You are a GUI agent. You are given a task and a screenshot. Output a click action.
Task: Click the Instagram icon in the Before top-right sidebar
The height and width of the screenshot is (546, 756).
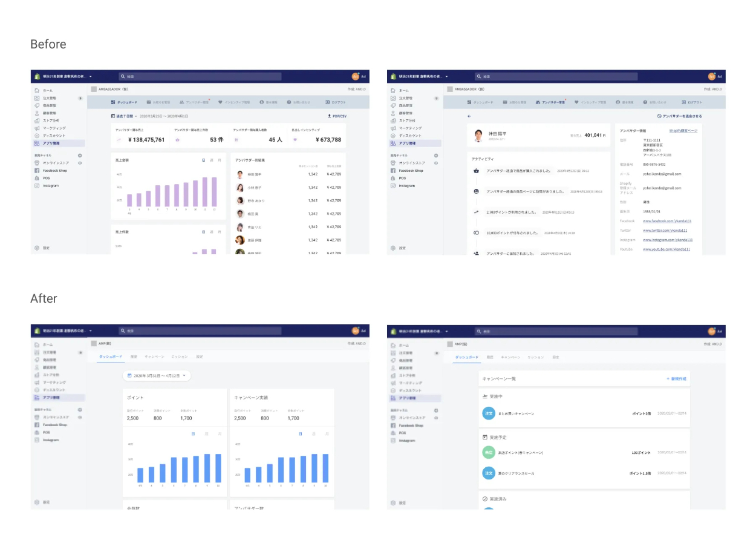(393, 186)
